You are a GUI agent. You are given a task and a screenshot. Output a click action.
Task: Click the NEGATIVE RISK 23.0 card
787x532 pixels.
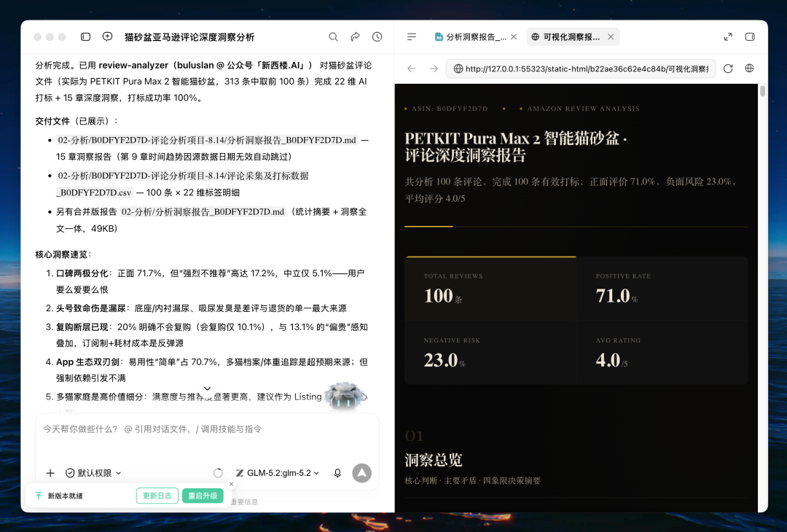pos(490,352)
